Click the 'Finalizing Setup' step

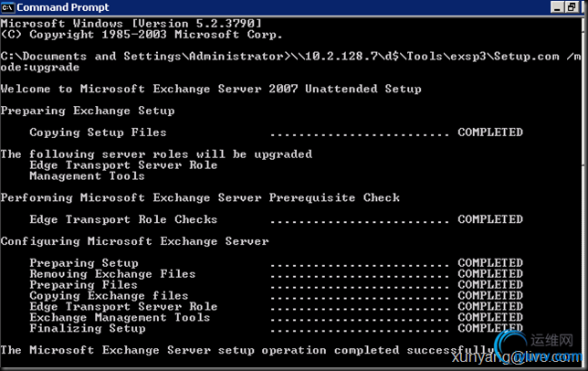[x=88, y=328]
